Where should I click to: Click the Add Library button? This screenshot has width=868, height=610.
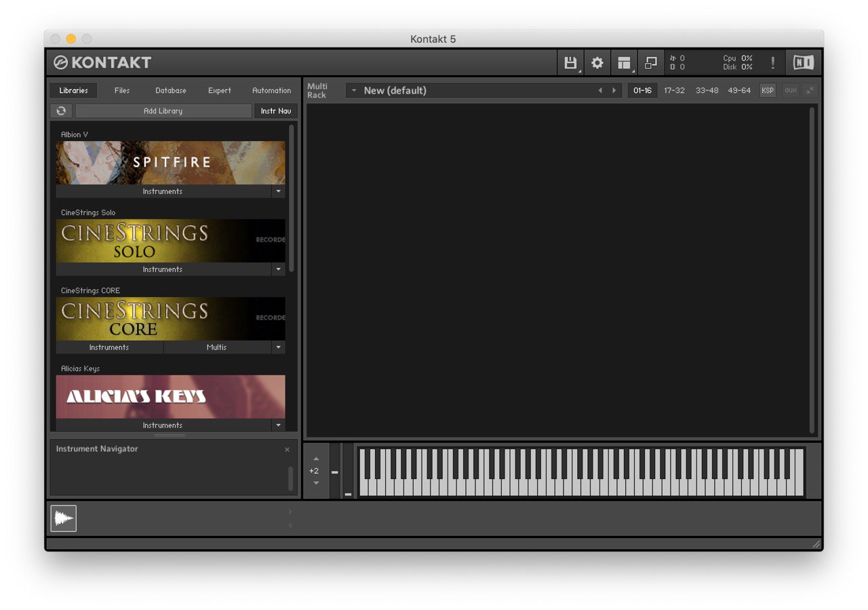tap(163, 111)
